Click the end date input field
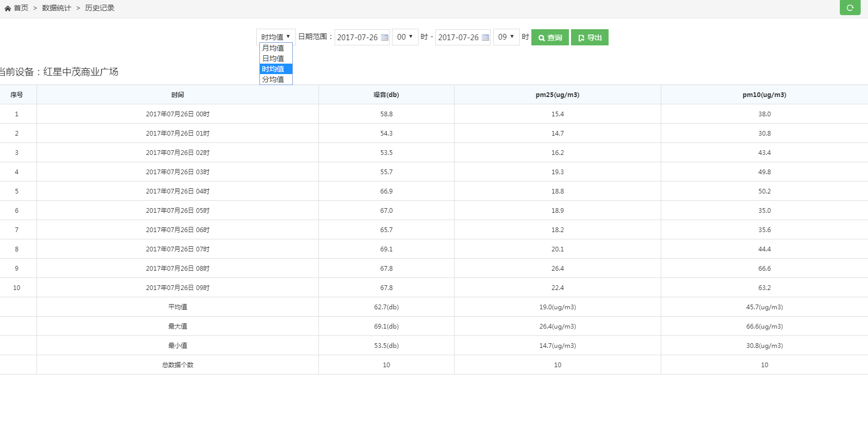Viewport: 868px width, 447px height. 458,38
